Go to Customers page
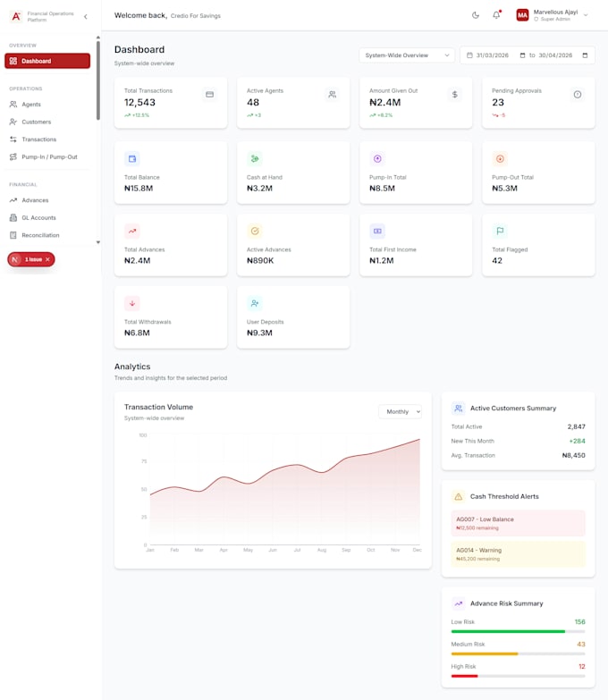The width and height of the screenshot is (608, 700). click(47, 122)
